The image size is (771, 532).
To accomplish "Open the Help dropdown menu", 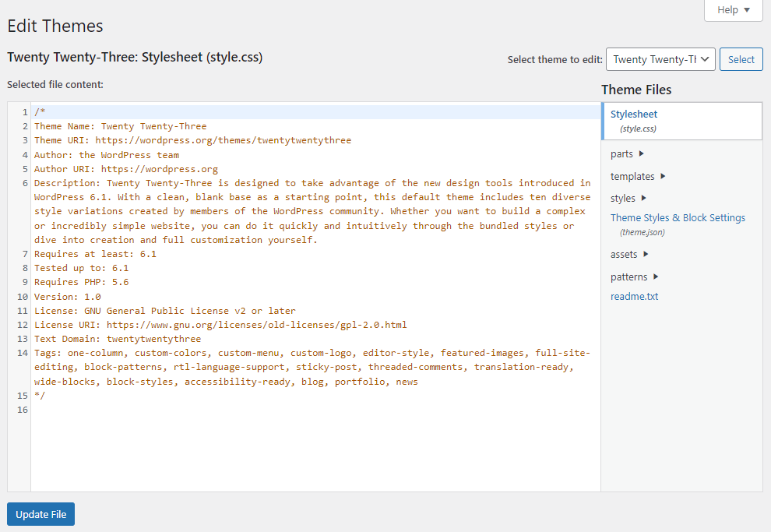I will pyautogui.click(x=731, y=10).
